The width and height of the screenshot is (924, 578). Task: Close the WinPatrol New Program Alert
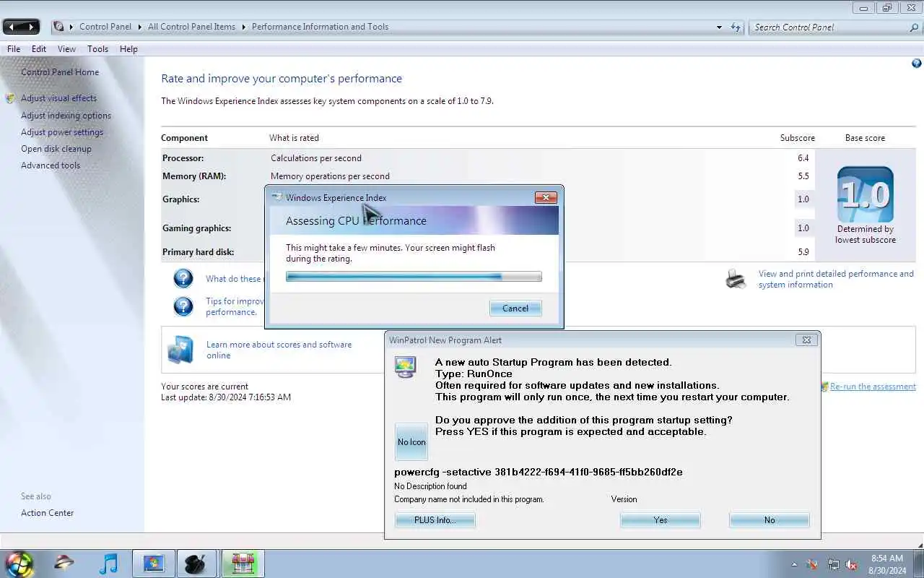806,340
